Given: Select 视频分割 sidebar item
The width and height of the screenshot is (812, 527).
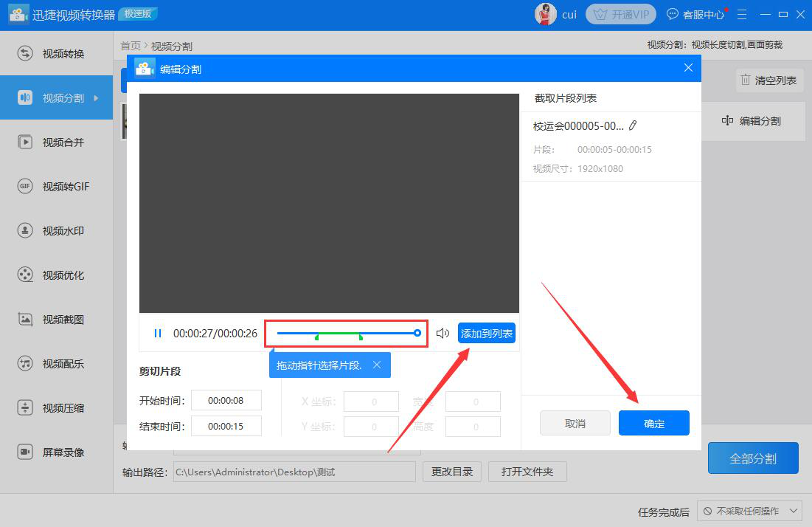Looking at the screenshot, I should pyautogui.click(x=57, y=97).
